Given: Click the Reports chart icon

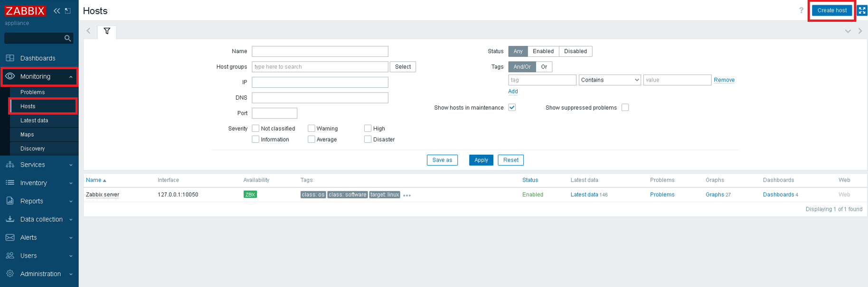Looking at the screenshot, I should click(x=10, y=201).
